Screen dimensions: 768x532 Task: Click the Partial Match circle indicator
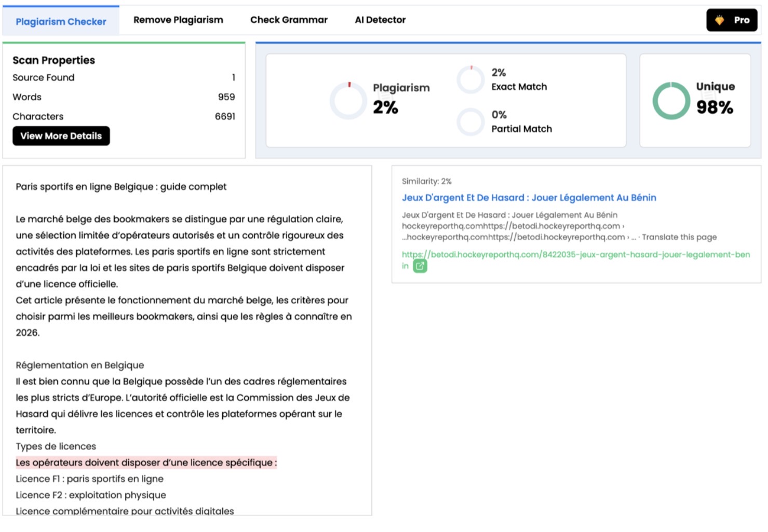pyautogui.click(x=470, y=122)
